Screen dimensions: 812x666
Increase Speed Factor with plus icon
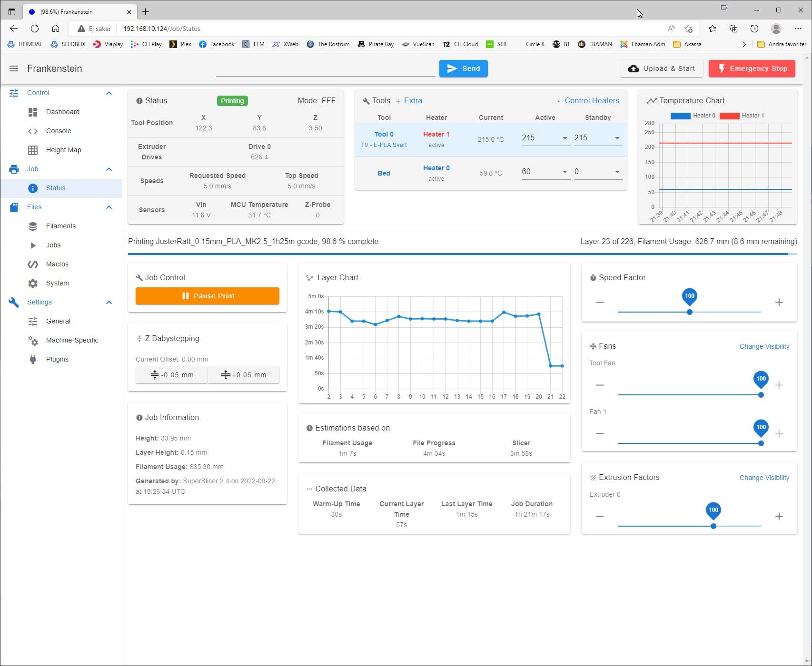click(779, 302)
